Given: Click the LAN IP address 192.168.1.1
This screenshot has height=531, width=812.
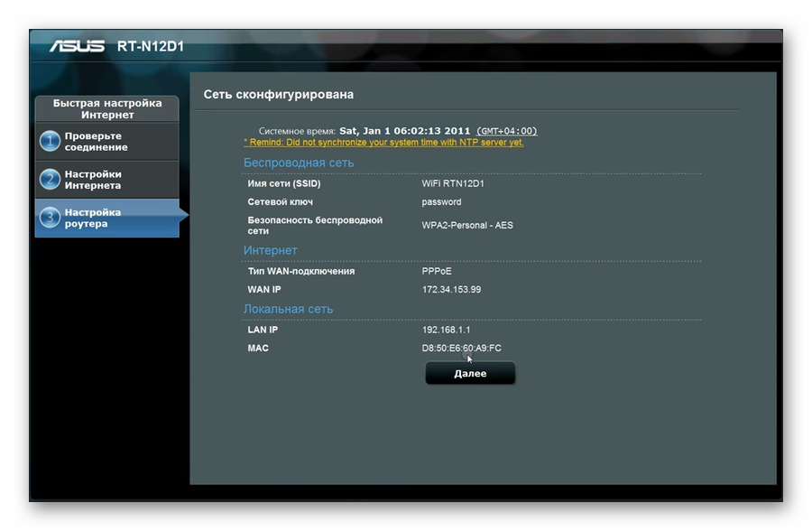Looking at the screenshot, I should tap(446, 330).
